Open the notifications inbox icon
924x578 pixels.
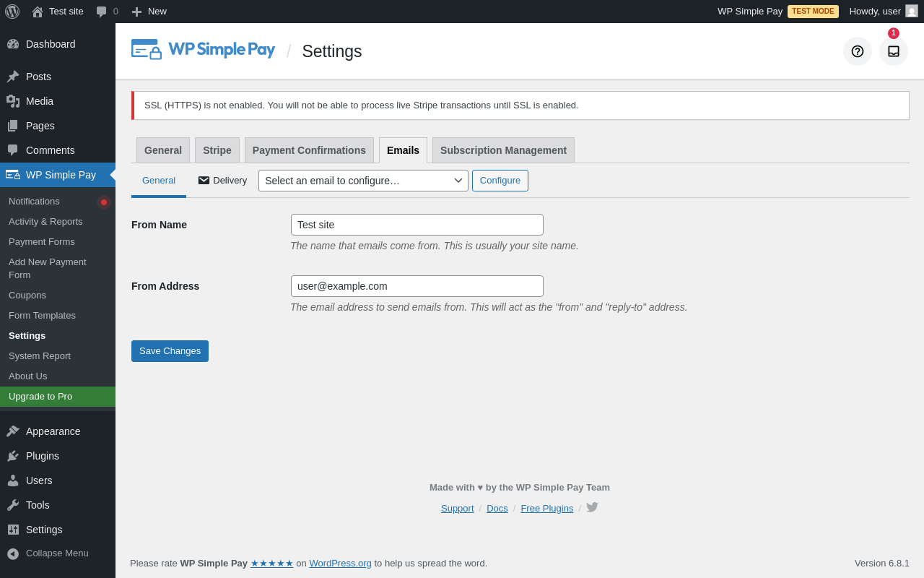click(893, 51)
